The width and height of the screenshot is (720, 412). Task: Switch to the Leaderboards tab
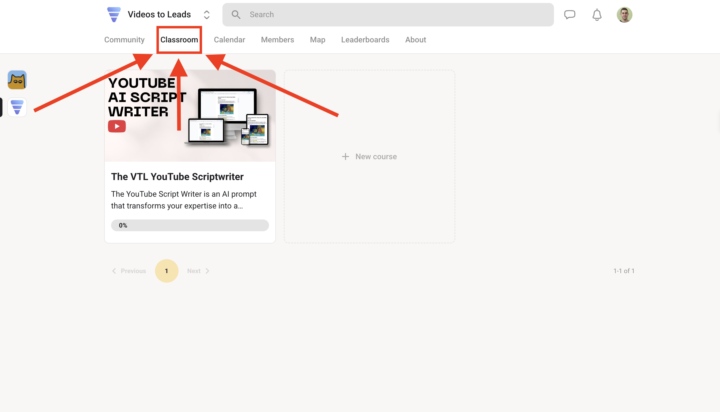[x=364, y=40]
